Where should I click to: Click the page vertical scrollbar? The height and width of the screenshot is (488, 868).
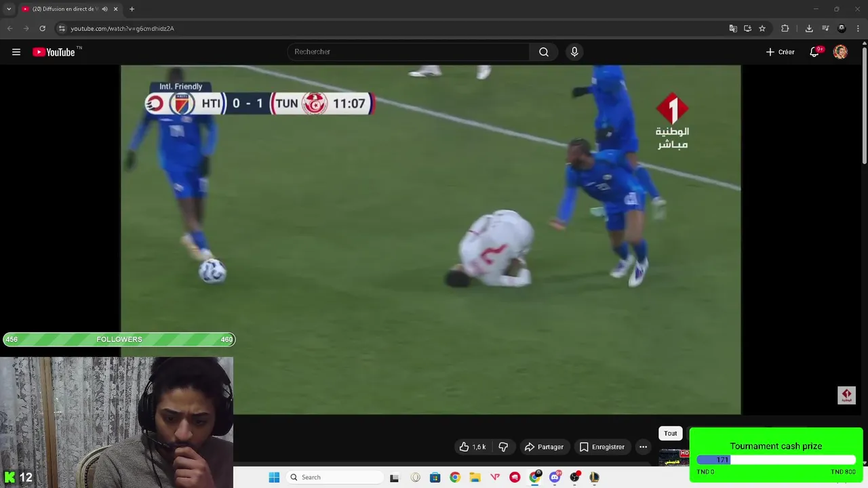point(865,105)
